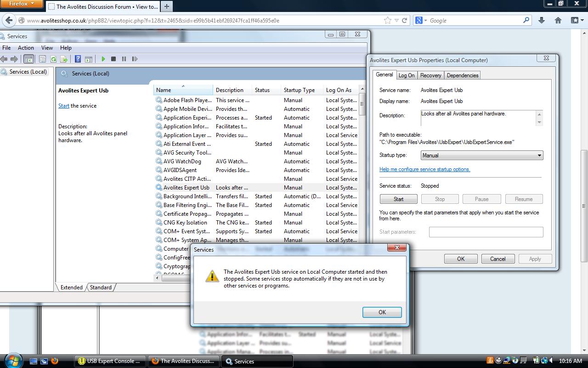Open the Help menu in Services
588x368 pixels.
pyautogui.click(x=66, y=48)
